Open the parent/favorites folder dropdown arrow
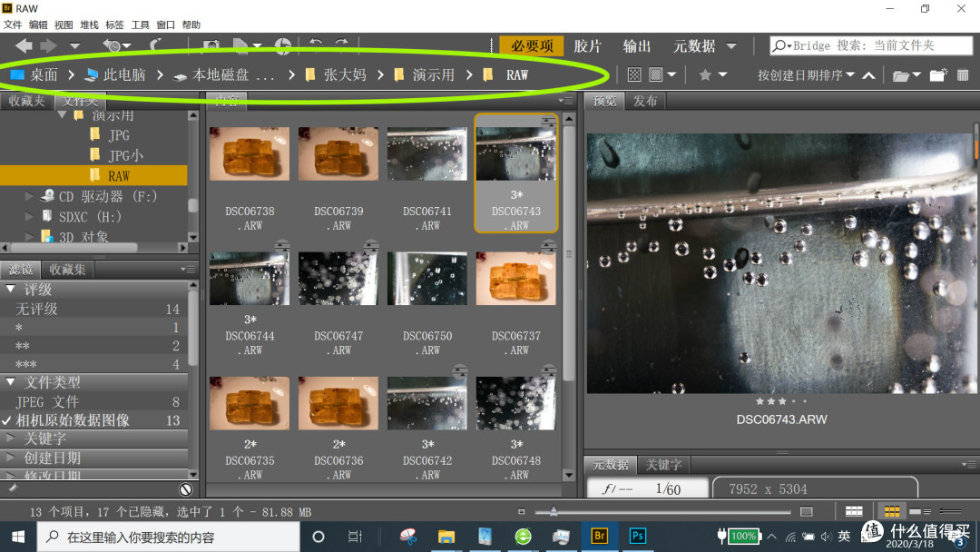 point(75,45)
